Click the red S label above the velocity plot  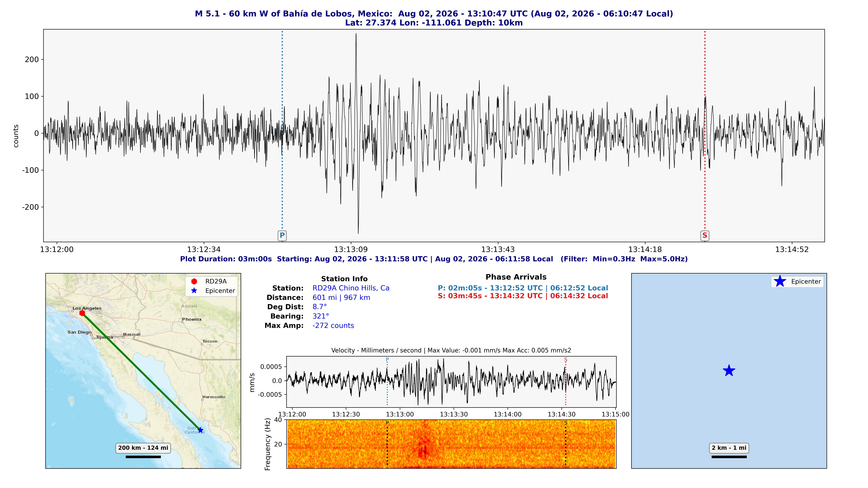(566, 360)
